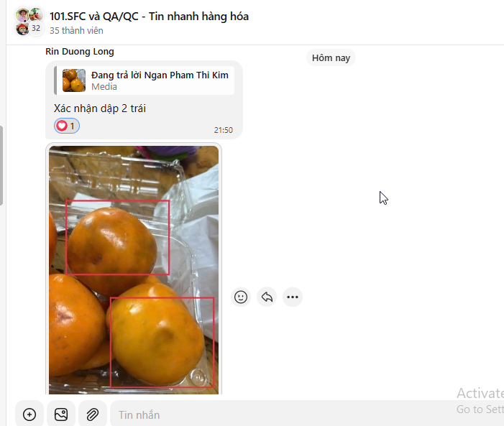This screenshot has height=426, width=504.
Task: Reply to the orange photo message
Action: [267, 297]
